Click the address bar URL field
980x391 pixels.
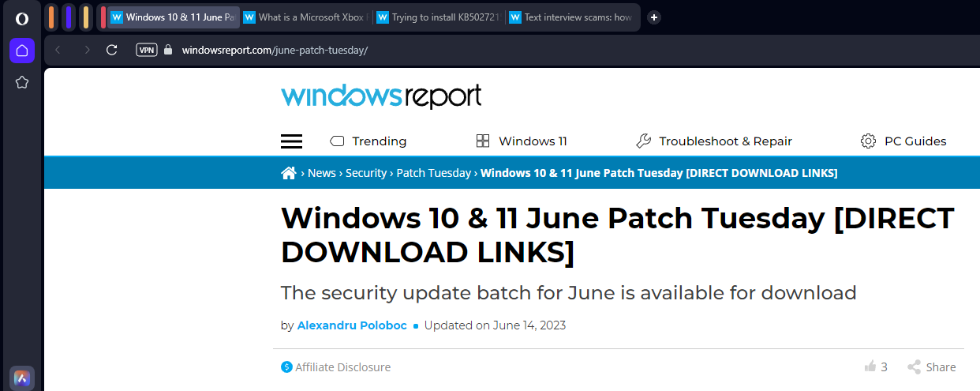click(x=275, y=50)
